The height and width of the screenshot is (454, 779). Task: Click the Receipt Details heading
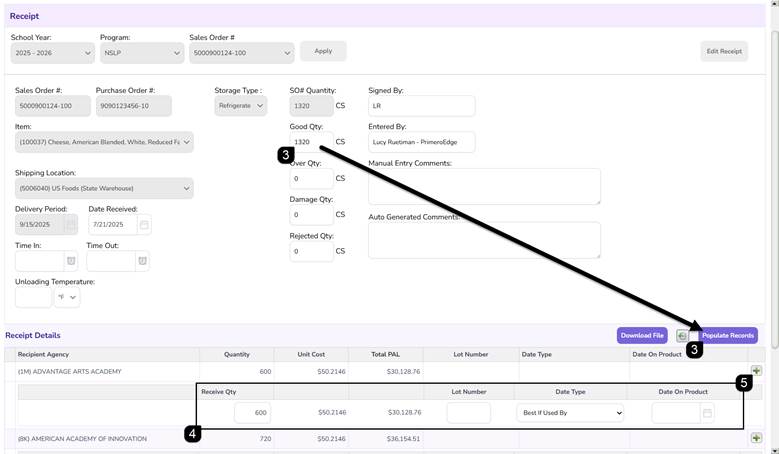click(x=33, y=336)
